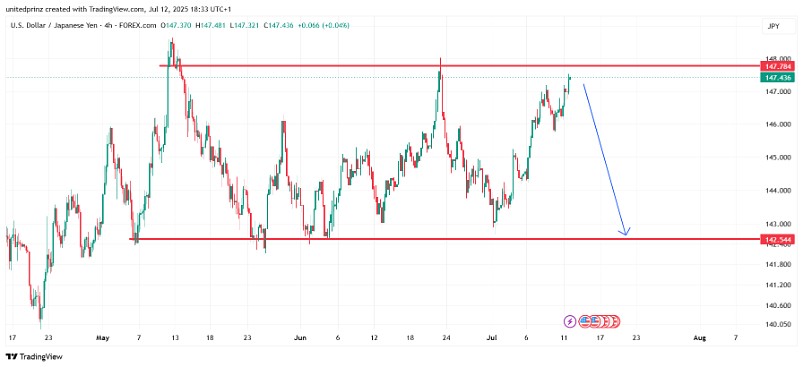
Task: Click the change value +0.066 (+0.04%)
Action: coord(325,25)
